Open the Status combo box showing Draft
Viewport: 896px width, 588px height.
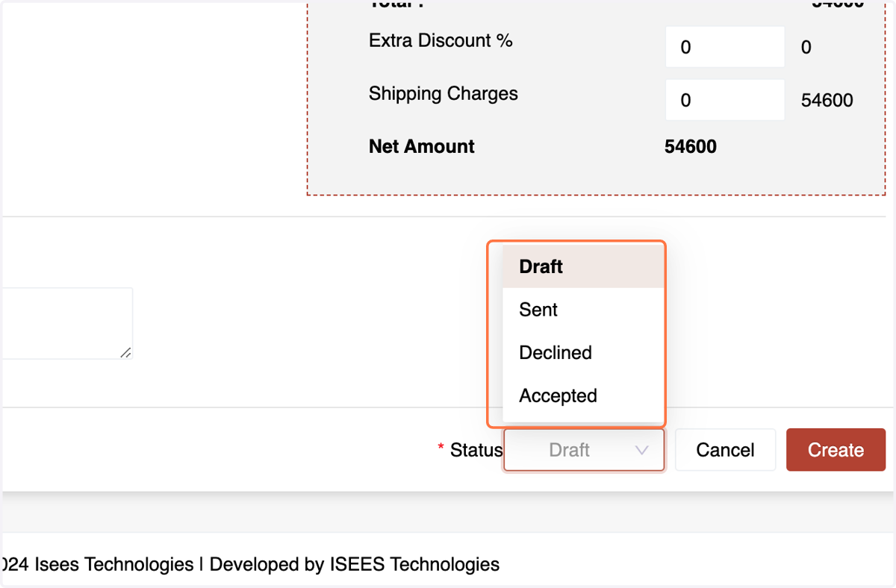point(584,450)
